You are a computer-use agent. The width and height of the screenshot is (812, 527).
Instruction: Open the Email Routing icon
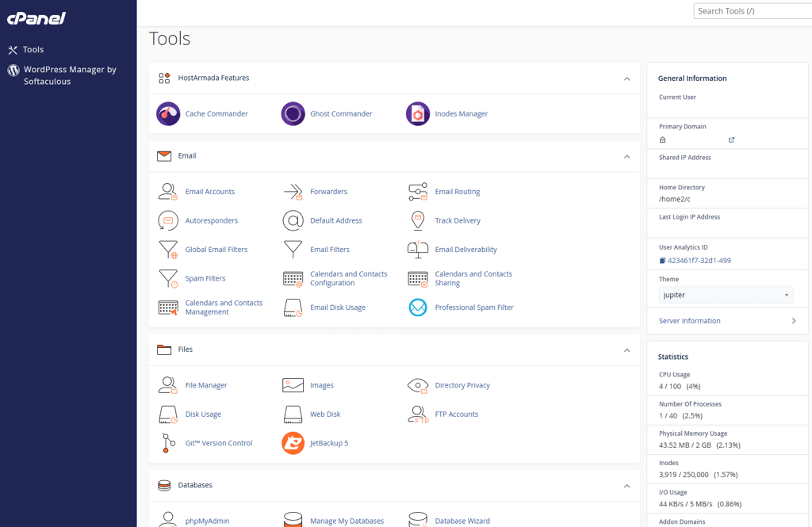tap(418, 192)
